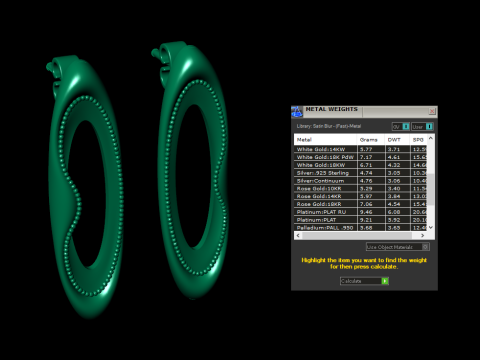Select the Rose Gold:10KR row
Image resolution: width=480 pixels, height=360 pixels.
tap(360, 188)
